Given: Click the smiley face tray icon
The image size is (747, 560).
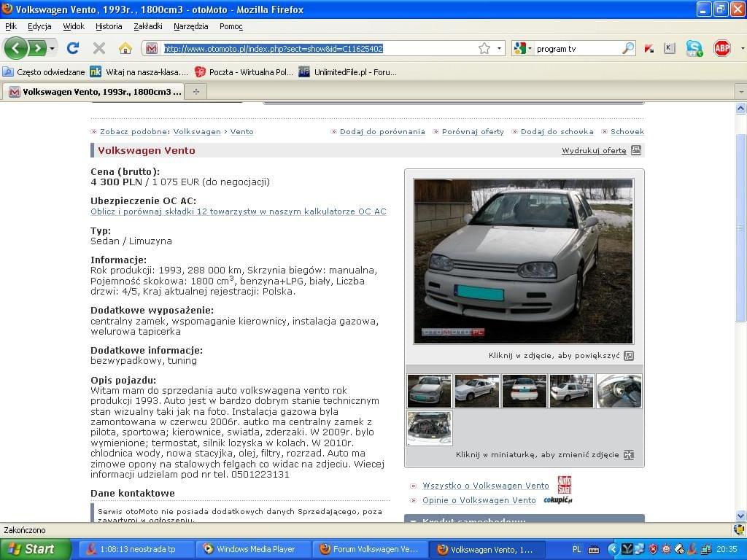Looking at the screenshot, I should tap(666, 550).
